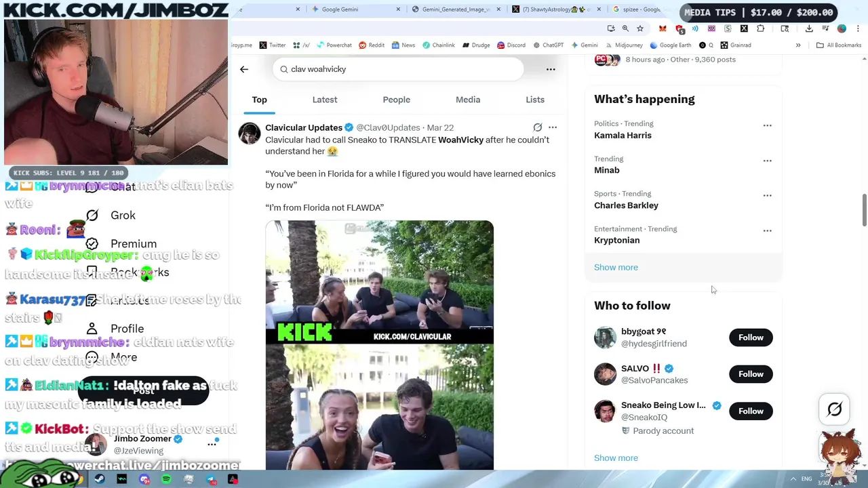The image size is (868, 488).
Task: Open Discord bookmark in bookmarks bar
Action: click(511, 45)
